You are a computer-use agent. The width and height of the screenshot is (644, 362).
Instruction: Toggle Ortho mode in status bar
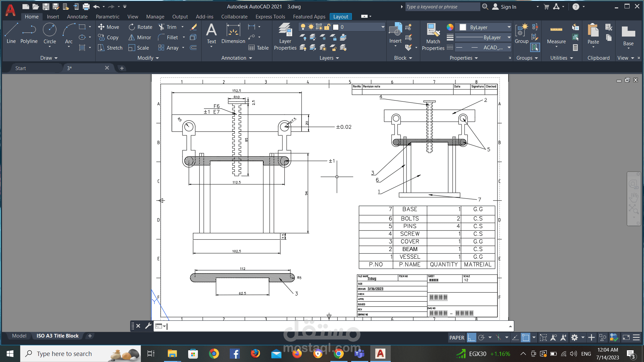[x=471, y=338]
